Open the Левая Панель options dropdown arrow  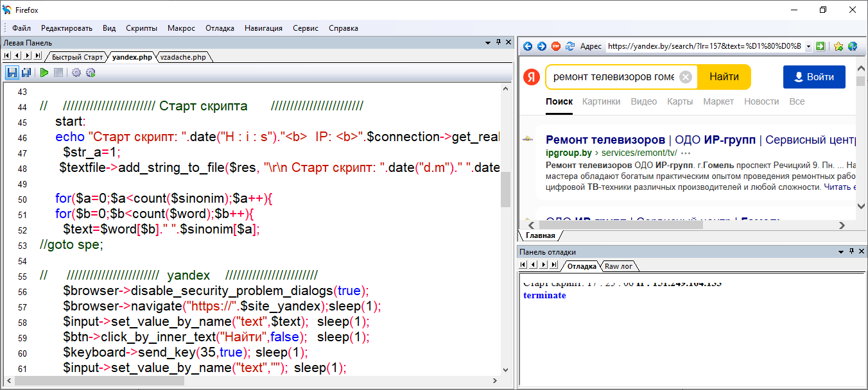click(488, 42)
